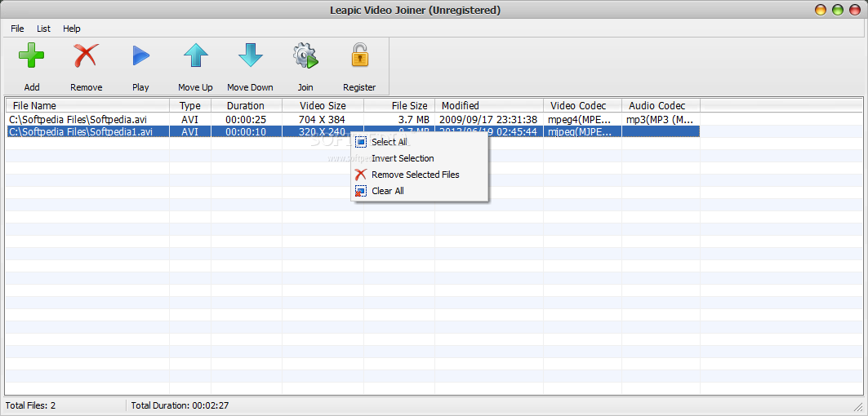Click the Video Codec column header
868x416 pixels.
point(582,106)
